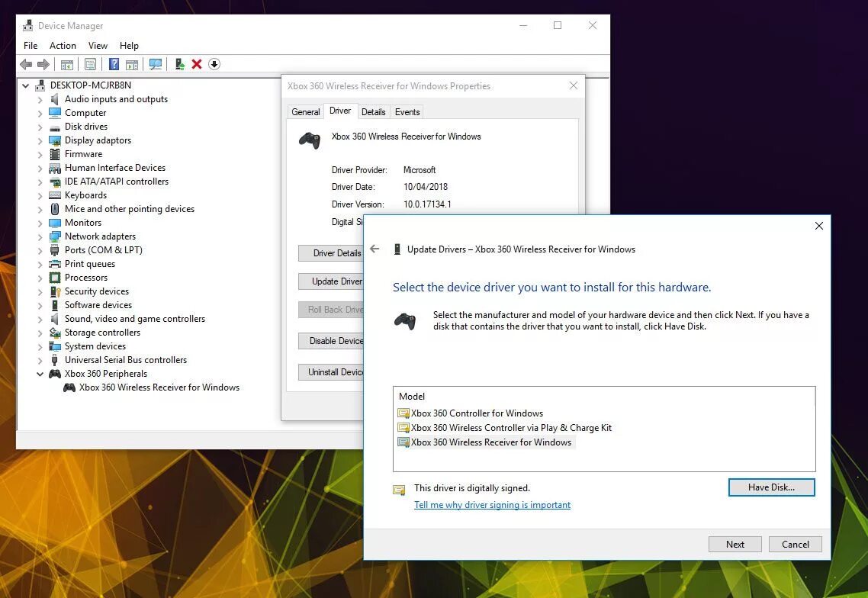The height and width of the screenshot is (598, 868).
Task: Select the Driver tab
Action: (x=340, y=111)
